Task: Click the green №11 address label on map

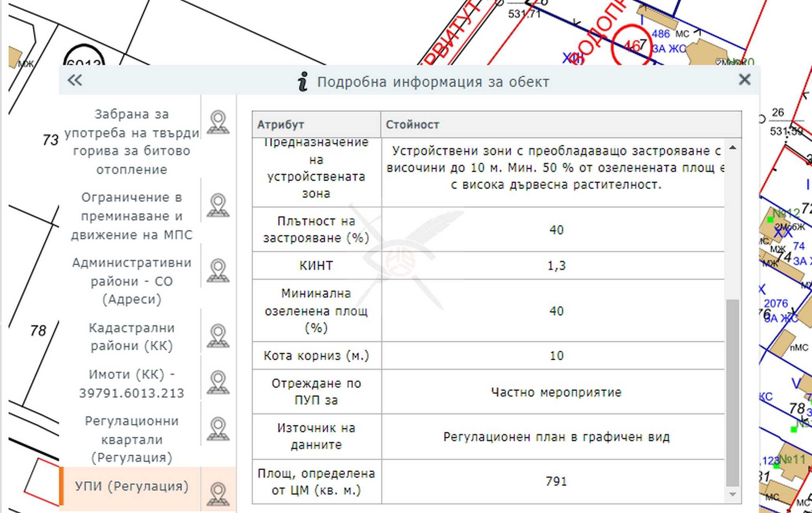Action: point(793,460)
